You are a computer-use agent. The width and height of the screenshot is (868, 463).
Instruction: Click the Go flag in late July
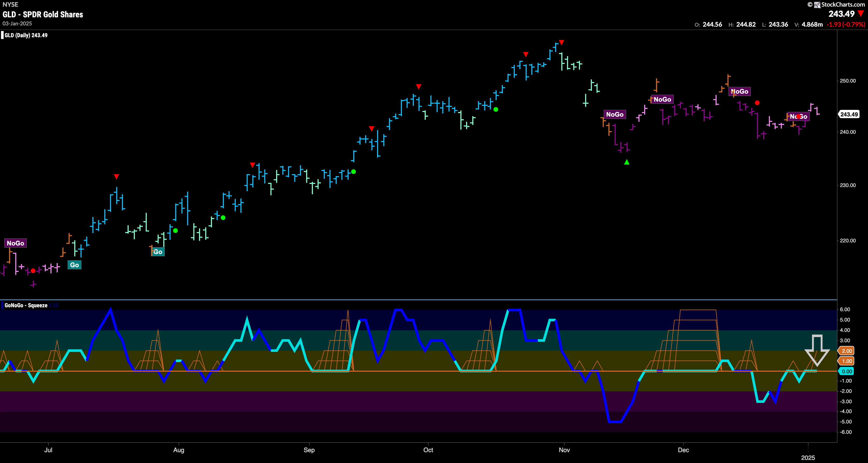[x=158, y=252]
